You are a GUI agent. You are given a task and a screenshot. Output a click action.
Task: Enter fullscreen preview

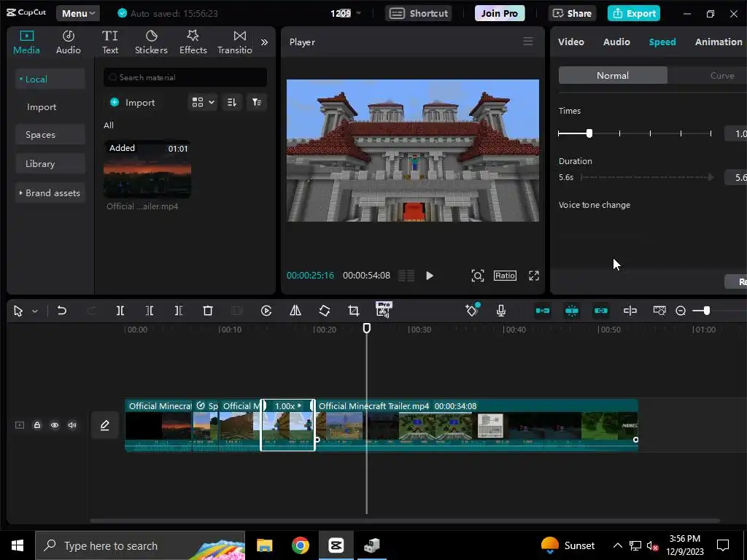click(x=533, y=276)
